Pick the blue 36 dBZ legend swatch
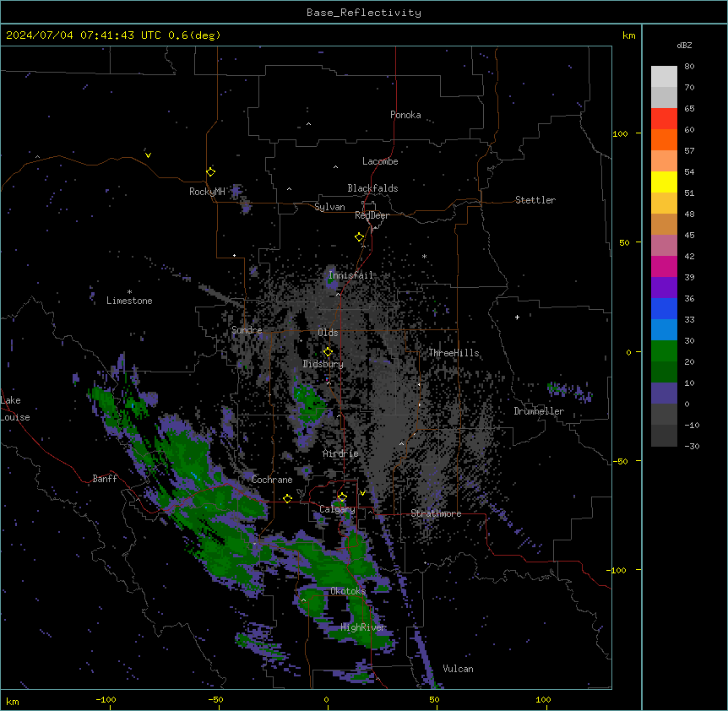Screen dimensions: 728x711 click(664, 308)
